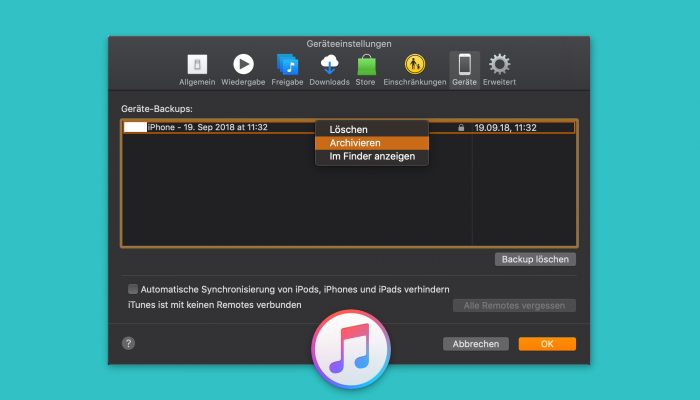This screenshot has height=400, width=700.
Task: Select the iPhone - 19. Sep 2018 backup row
Action: [x=349, y=128]
